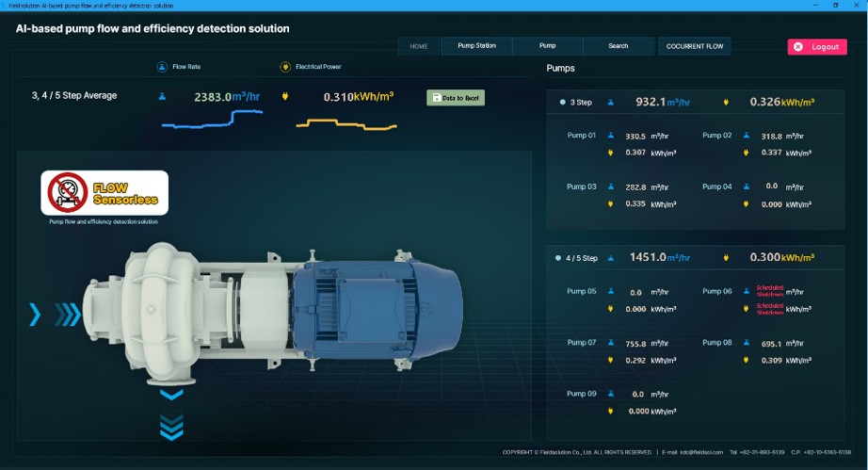The width and height of the screenshot is (868, 470).
Task: Click Pump 03 power icon
Action: [x=611, y=204]
